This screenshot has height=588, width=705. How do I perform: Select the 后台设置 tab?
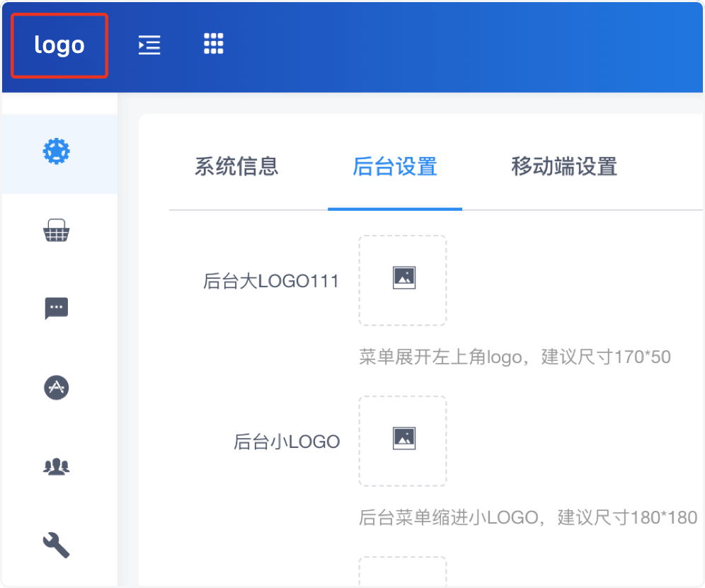394,167
